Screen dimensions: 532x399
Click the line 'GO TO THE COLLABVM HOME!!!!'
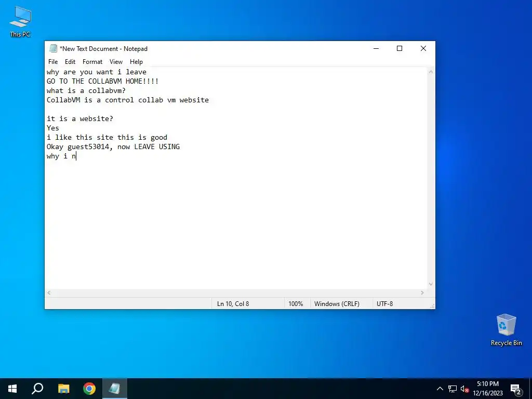pyautogui.click(x=102, y=82)
